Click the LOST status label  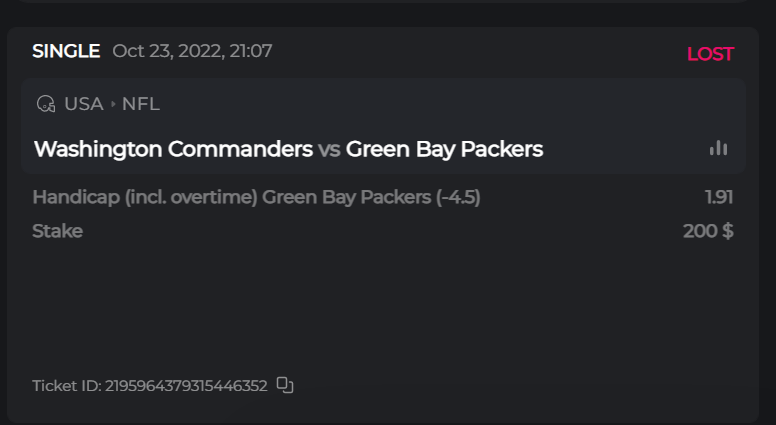(710, 54)
